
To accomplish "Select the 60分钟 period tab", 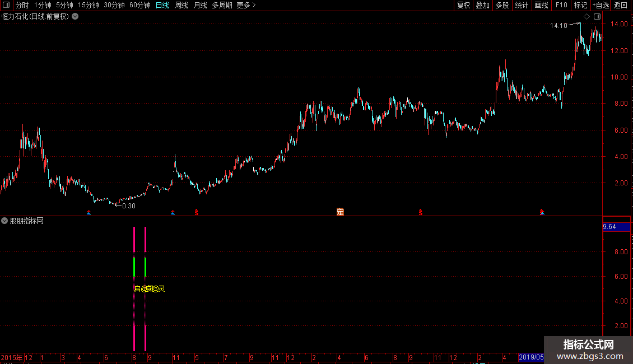I will point(140,5).
